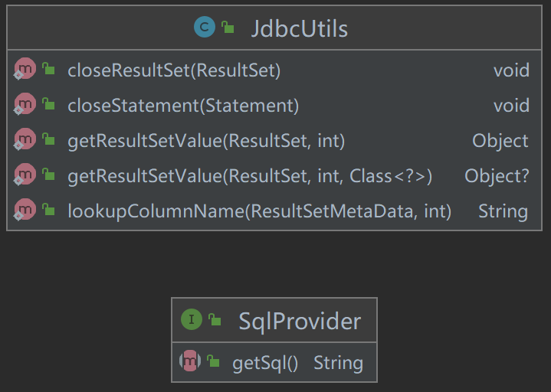Image resolution: width=551 pixels, height=392 pixels.
Task: Select lookupColumnName(ResultSetMetaData, int) method name
Action: coord(259,211)
